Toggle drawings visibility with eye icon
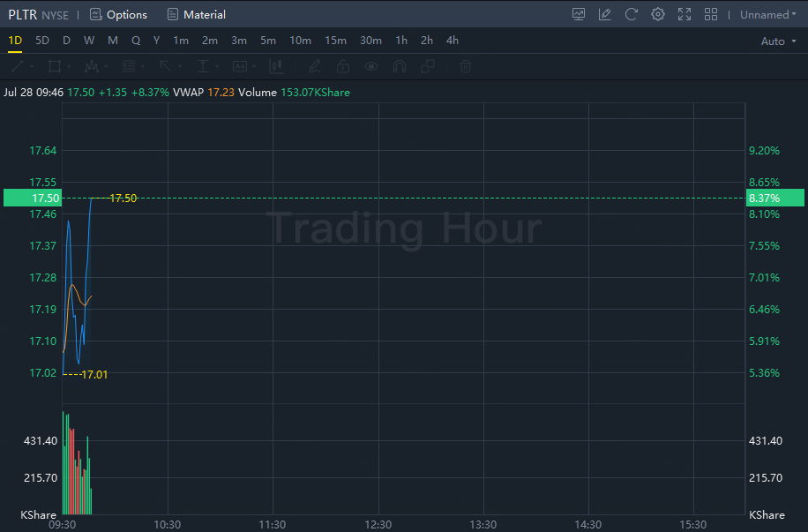Screen dimensions: 808x532 [x=371, y=66]
